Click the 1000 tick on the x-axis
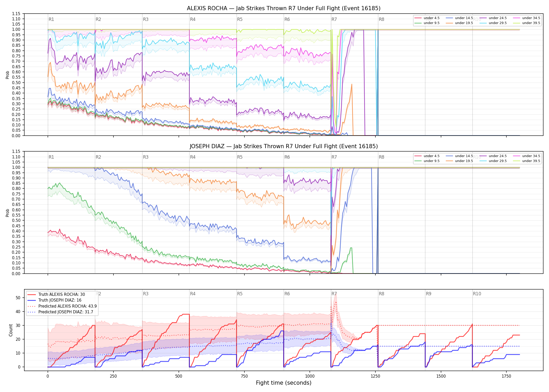The height and width of the screenshot is (392, 549). (310, 376)
